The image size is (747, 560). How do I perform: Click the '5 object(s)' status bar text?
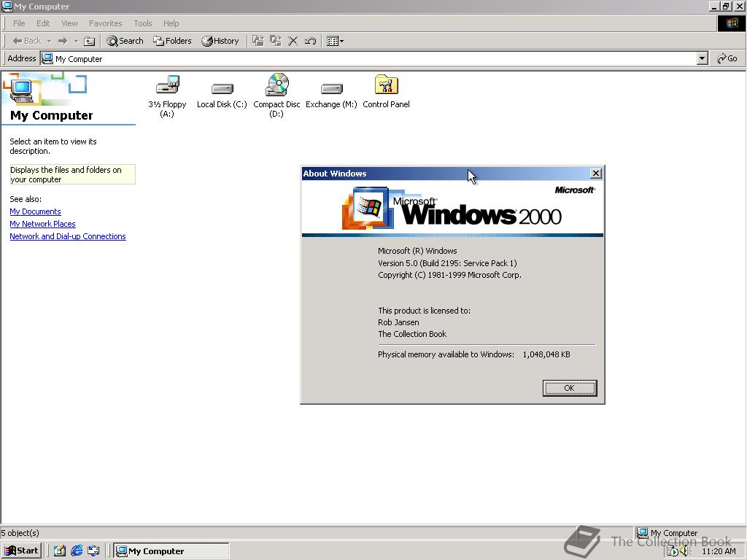click(x=20, y=533)
